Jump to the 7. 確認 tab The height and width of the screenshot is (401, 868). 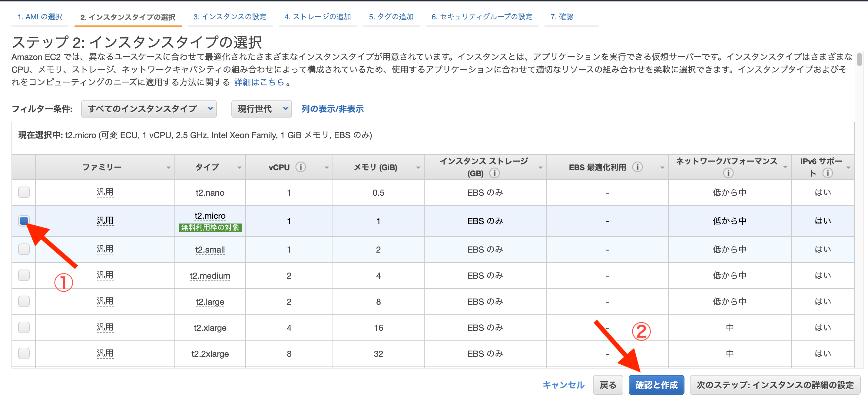coord(562,17)
